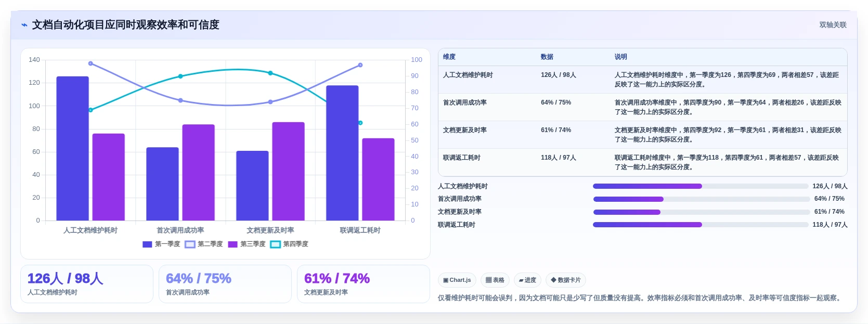Open the 126人 / 98人 KPI card
868x324 pixels.
click(87, 284)
